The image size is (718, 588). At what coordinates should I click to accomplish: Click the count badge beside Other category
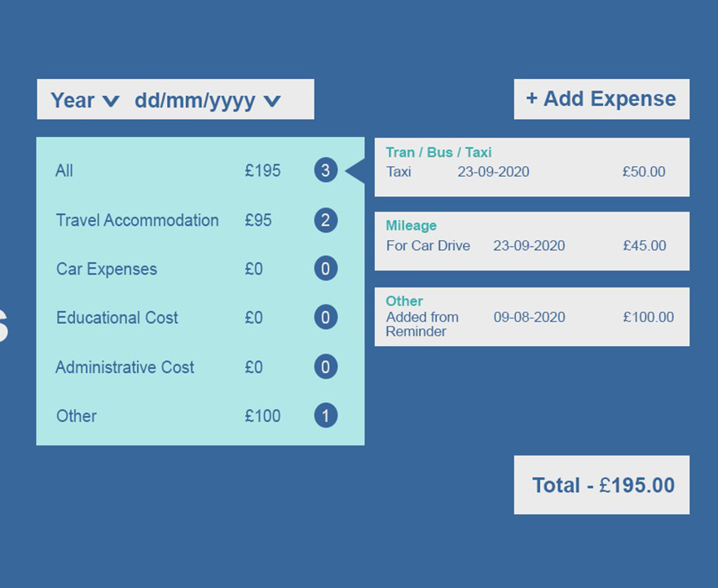pos(325,416)
